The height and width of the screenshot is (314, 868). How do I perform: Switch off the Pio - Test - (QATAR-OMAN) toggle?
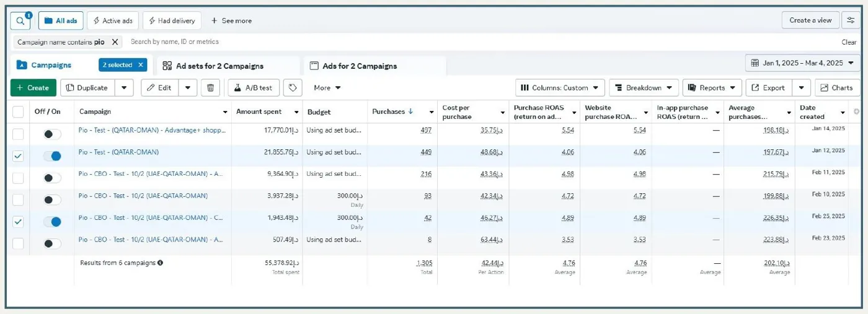52,156
